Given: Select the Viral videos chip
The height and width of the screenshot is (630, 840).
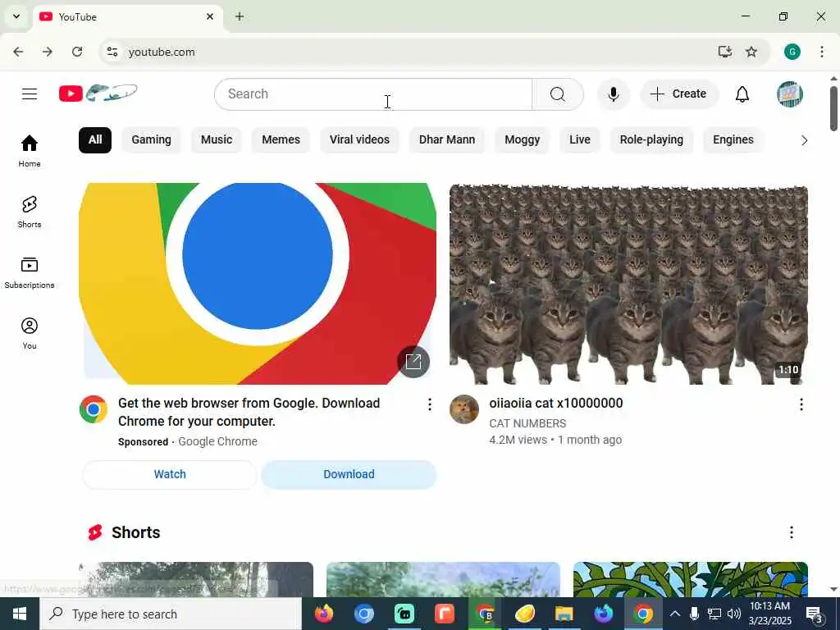Looking at the screenshot, I should pos(359,139).
